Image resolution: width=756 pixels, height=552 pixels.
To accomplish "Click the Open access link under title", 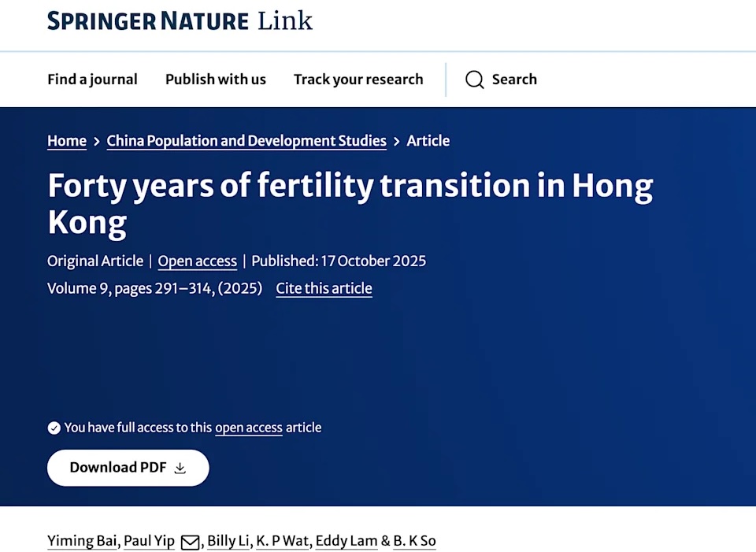I will tap(198, 261).
